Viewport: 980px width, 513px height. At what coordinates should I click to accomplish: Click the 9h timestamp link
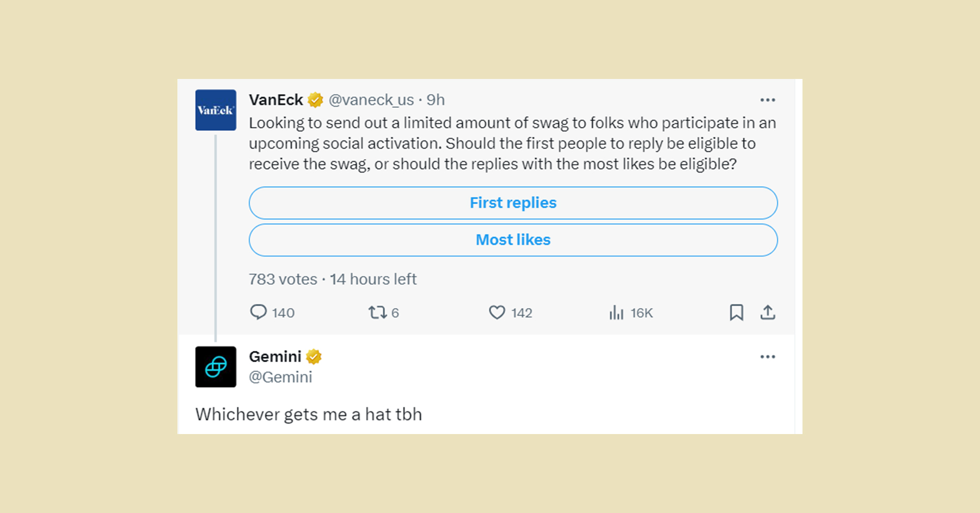click(436, 100)
